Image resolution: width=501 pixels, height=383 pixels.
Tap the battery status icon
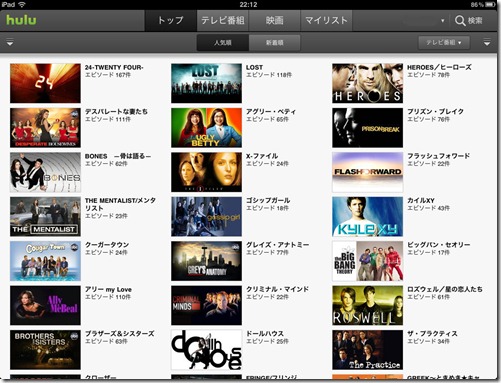pos(490,4)
